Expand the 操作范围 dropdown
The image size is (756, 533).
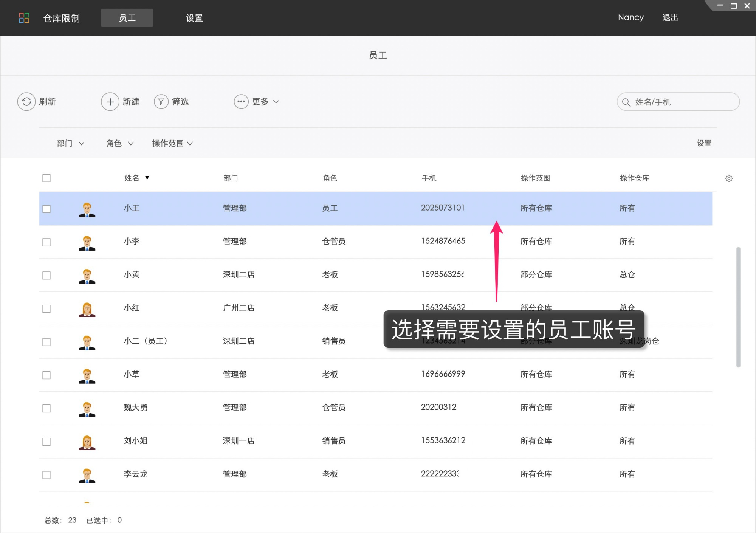click(x=172, y=143)
